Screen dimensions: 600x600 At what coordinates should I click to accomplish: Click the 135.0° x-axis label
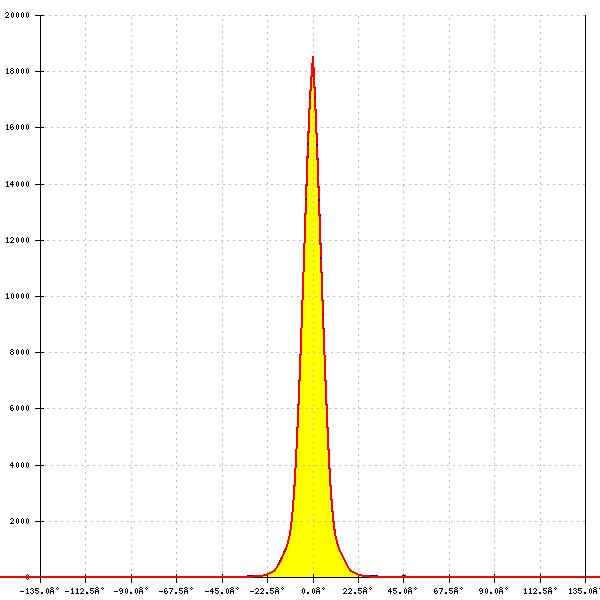583,591
